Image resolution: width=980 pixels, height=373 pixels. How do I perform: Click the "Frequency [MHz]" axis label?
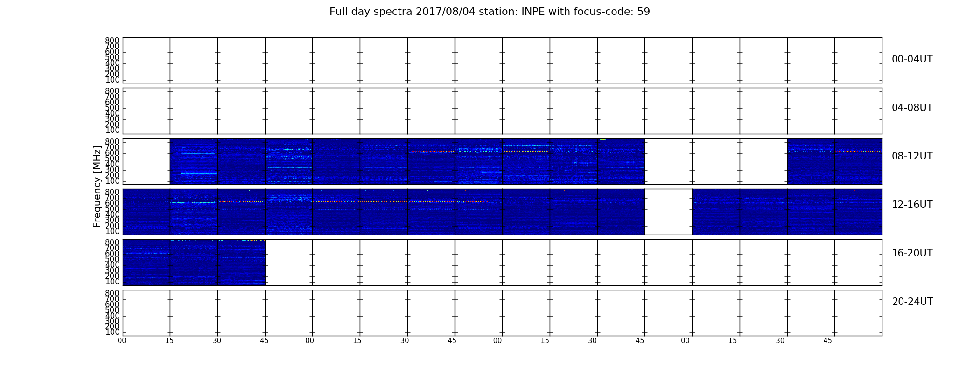pos(97,186)
